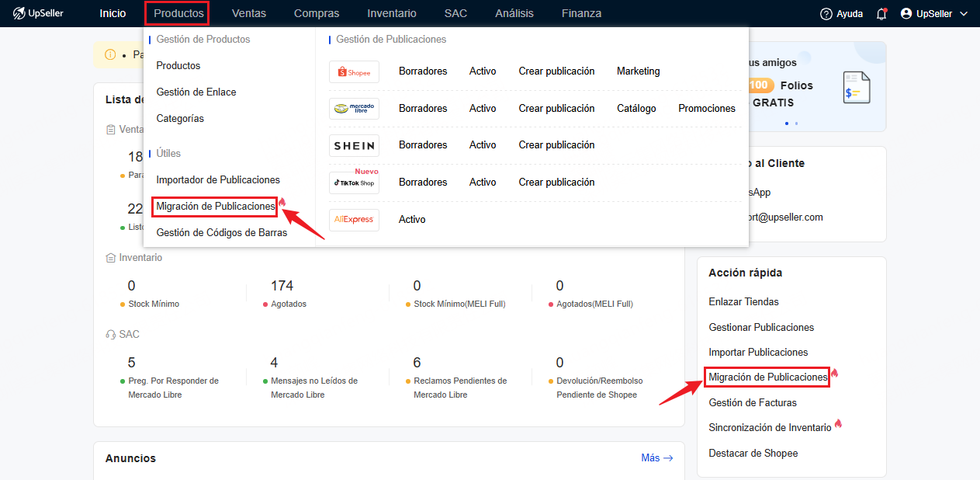Select the Mercado Libre logo

pyautogui.click(x=354, y=109)
